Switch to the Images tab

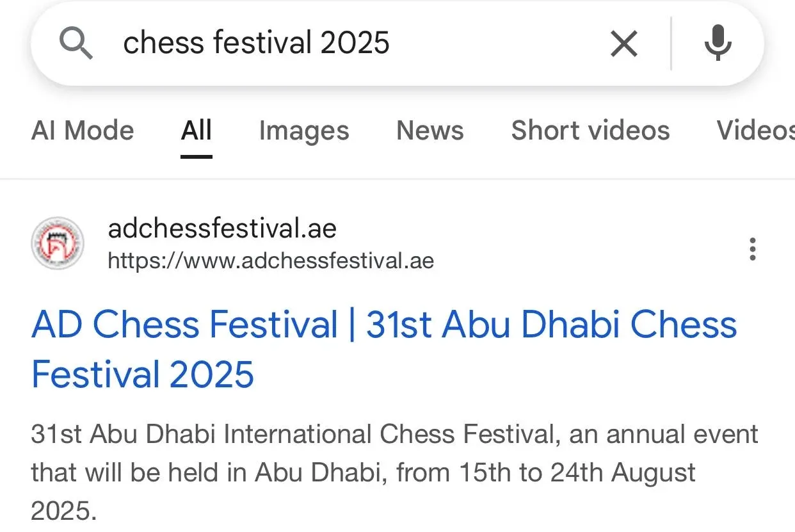pos(304,131)
